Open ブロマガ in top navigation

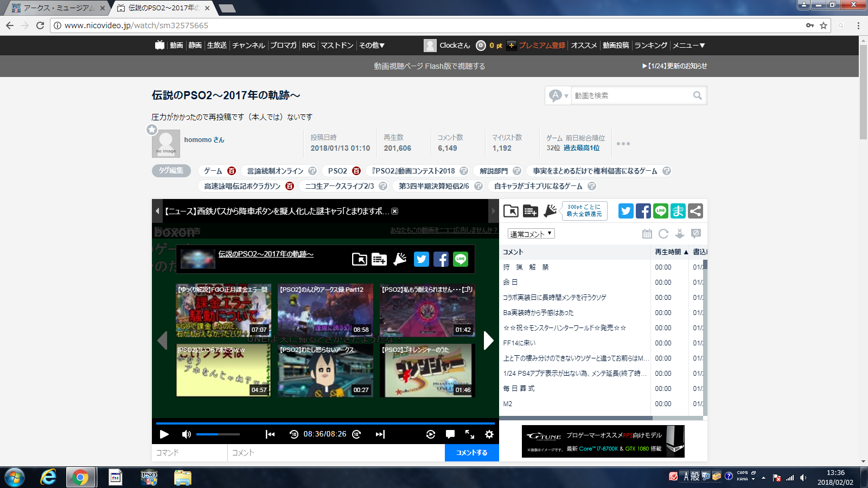point(283,46)
